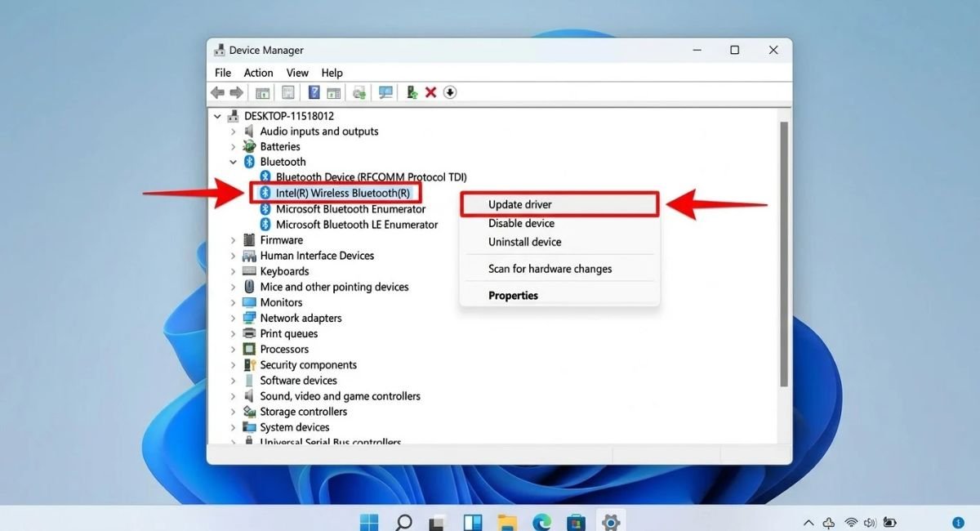Select Bluetooth Device (RFCOMM Protocol TDI)

371,177
